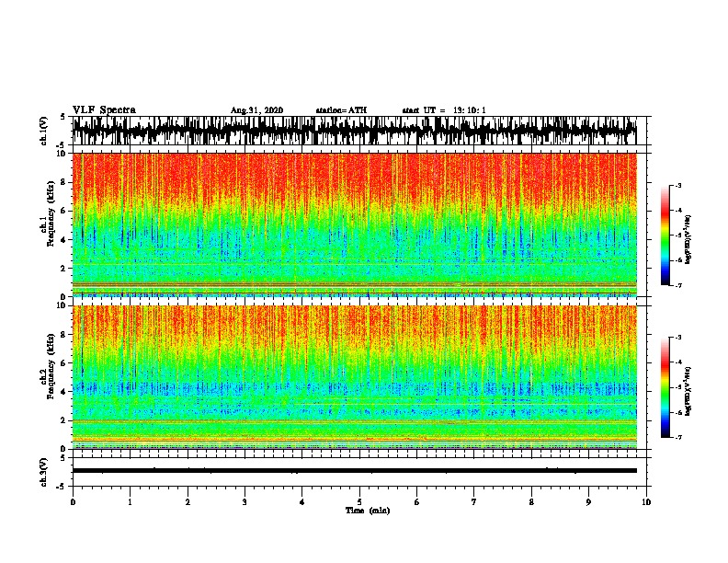This screenshot has width=728, height=563.
Task: Click the "-5" lower tick of ch.3(V) axis
Action: coord(63,487)
